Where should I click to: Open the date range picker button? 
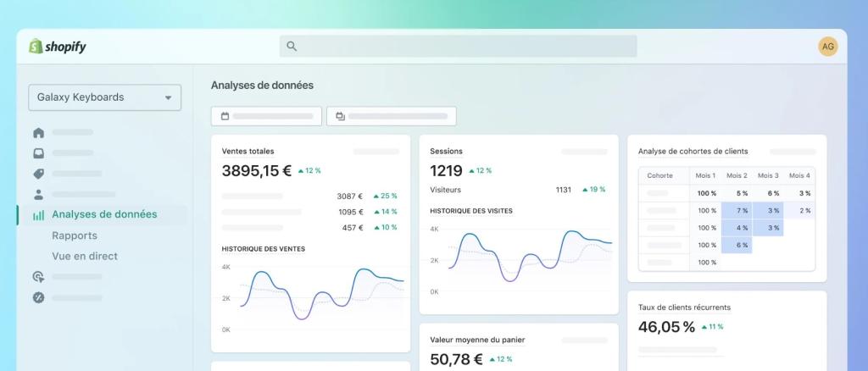pos(266,116)
